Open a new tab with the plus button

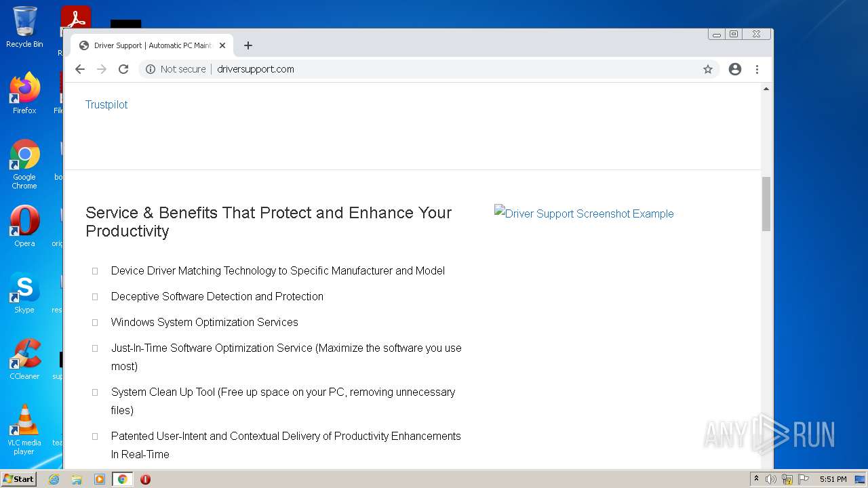click(x=248, y=45)
